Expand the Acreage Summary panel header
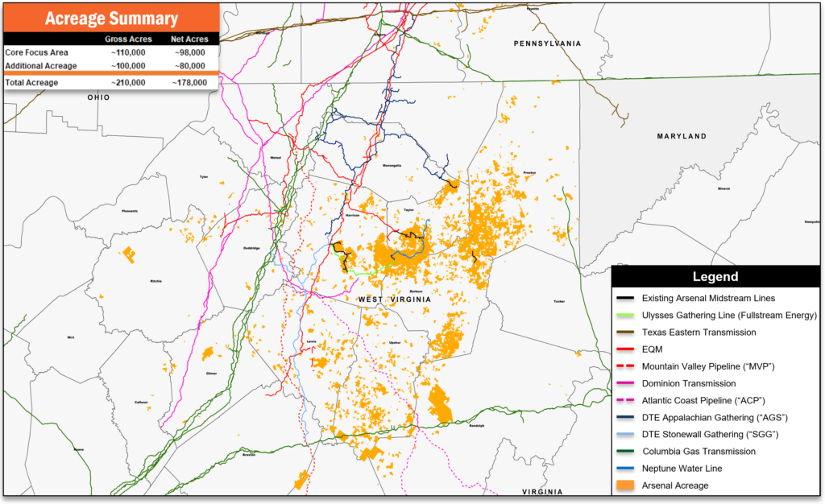 click(111, 18)
